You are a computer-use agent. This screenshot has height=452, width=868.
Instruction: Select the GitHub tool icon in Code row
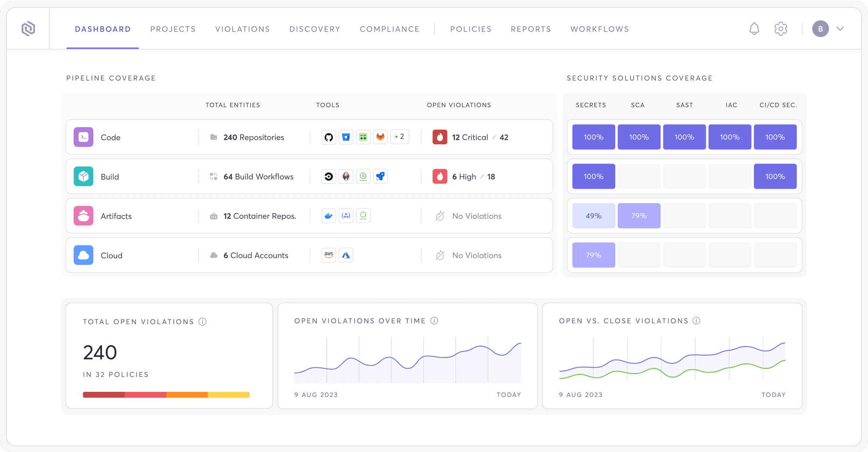point(328,137)
